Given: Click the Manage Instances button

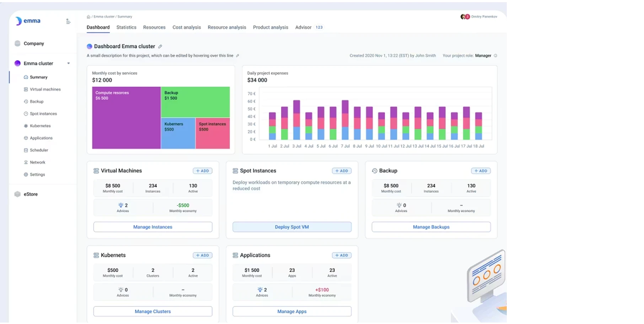Looking at the screenshot, I should 153,227.
